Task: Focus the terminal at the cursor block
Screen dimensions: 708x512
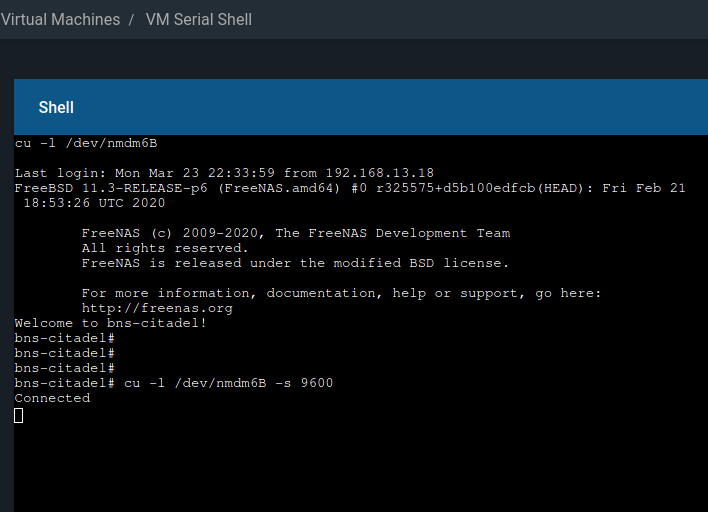Action: click(x=19, y=415)
